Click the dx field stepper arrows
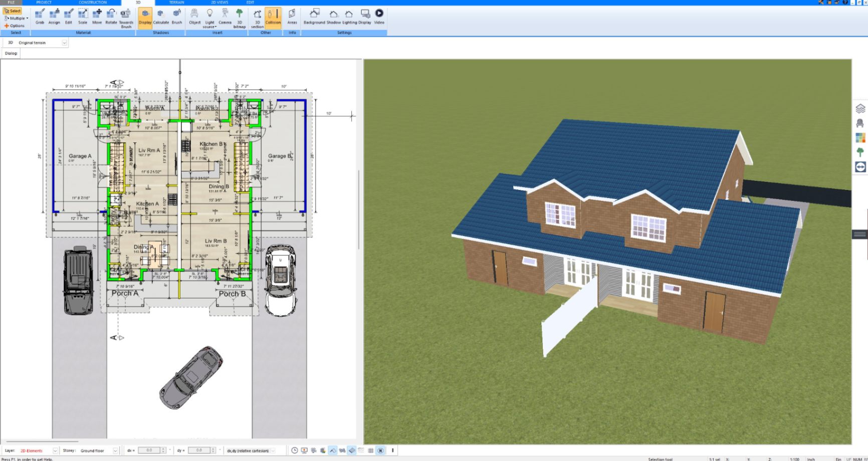Image resolution: width=868 pixels, height=461 pixels. (x=163, y=450)
